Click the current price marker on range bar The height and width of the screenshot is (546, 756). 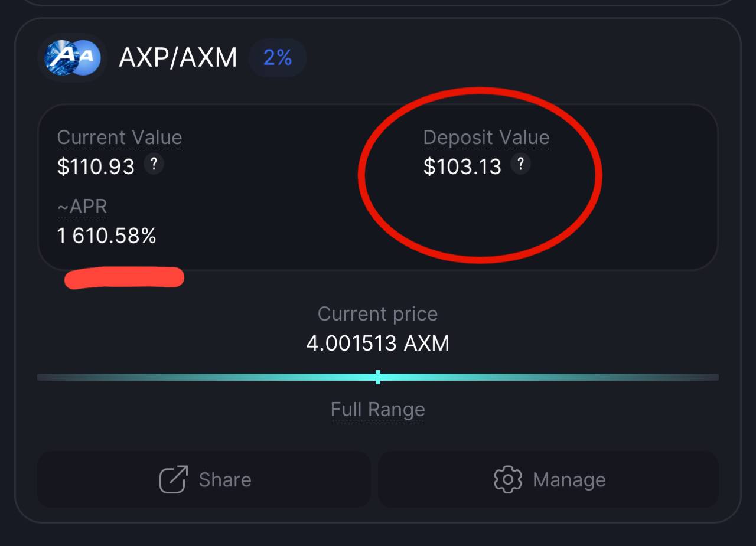click(378, 377)
